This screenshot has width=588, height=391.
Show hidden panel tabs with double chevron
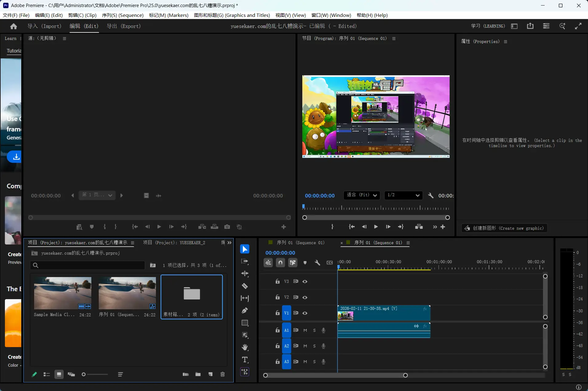[229, 243]
